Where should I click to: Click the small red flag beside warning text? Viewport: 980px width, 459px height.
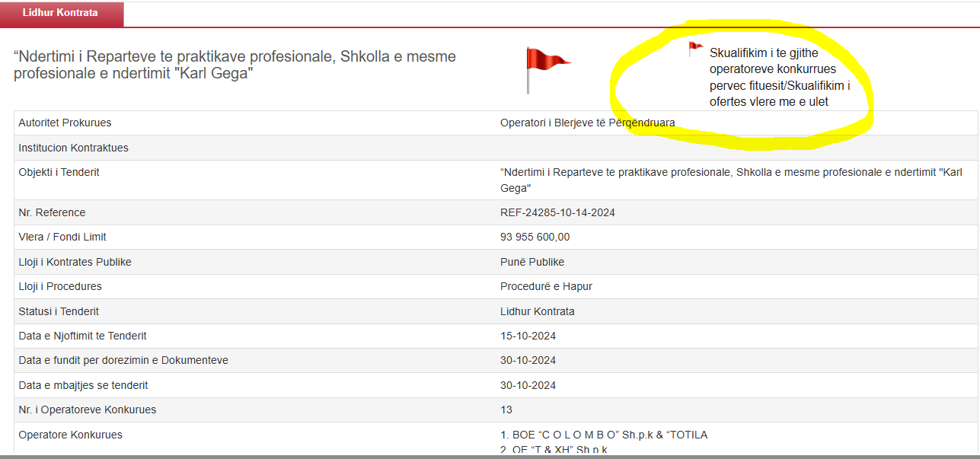pos(694,49)
